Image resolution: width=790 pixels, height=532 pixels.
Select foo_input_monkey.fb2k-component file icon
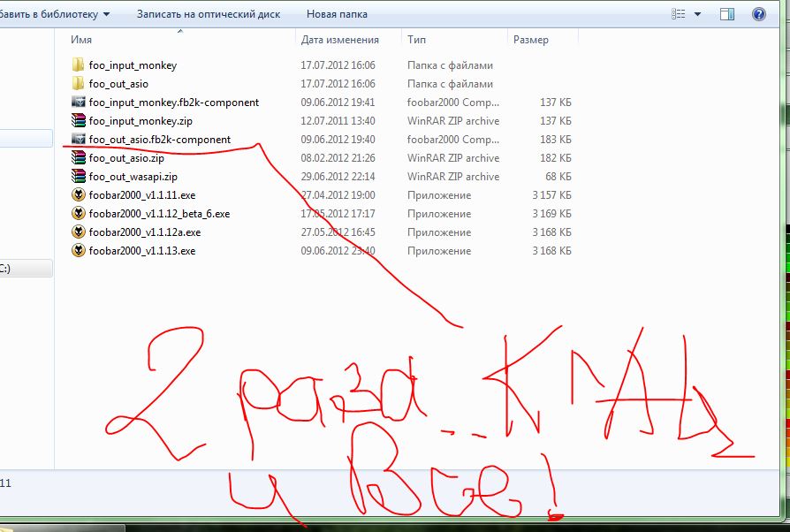[x=78, y=103]
